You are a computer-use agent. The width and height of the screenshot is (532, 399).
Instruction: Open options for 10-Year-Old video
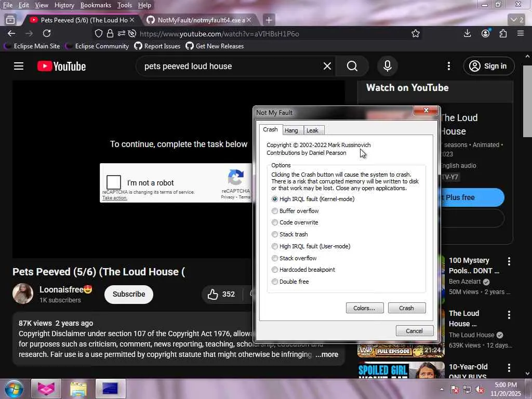(509, 367)
